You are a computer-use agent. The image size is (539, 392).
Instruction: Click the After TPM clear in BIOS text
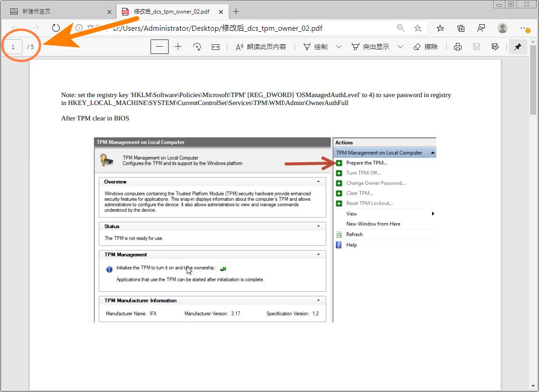95,118
